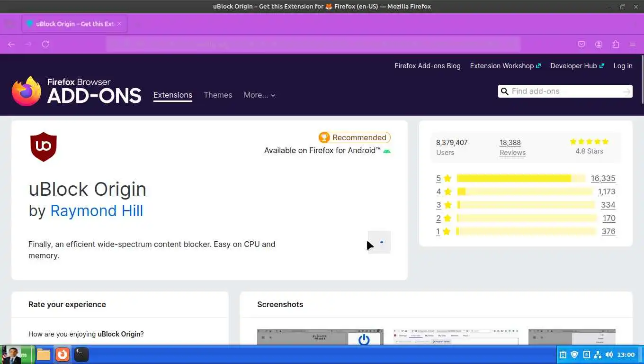
Task: Close the uBlock Origin browser tab
Action: click(x=119, y=24)
